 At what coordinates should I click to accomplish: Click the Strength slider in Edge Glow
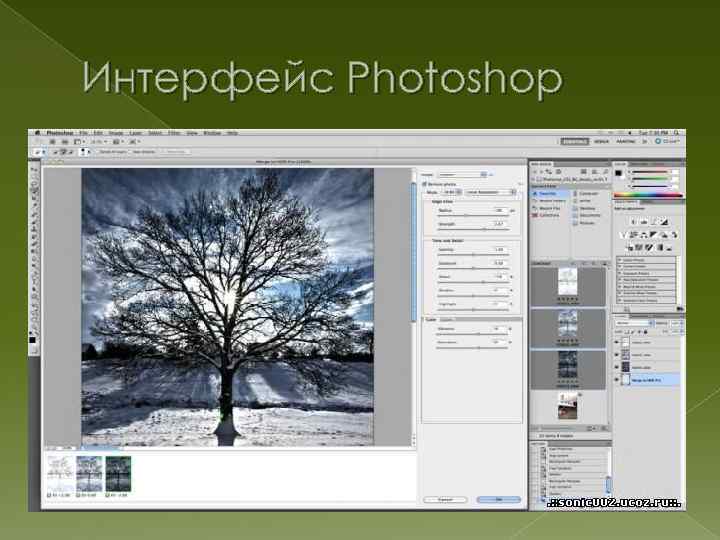(473, 229)
